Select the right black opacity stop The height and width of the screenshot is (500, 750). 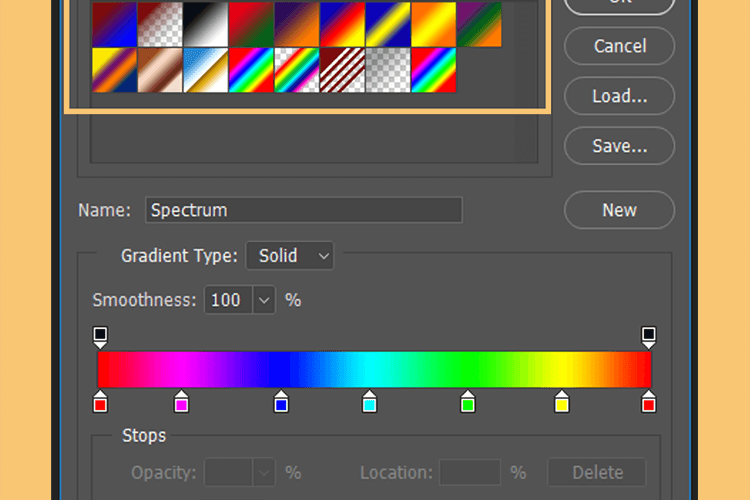[x=649, y=337]
